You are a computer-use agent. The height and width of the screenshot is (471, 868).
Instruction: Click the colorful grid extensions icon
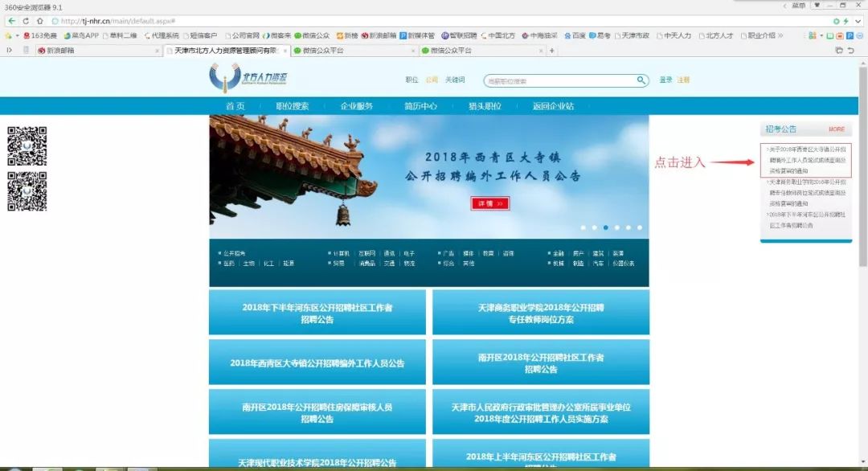(812, 35)
